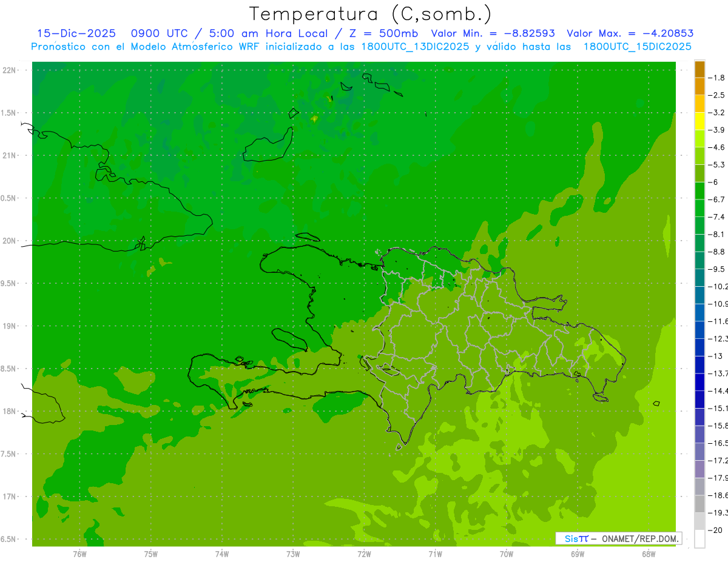Pick the blue swatch between -11.6 and -12.3
This screenshot has height=562, width=728.
point(699,330)
